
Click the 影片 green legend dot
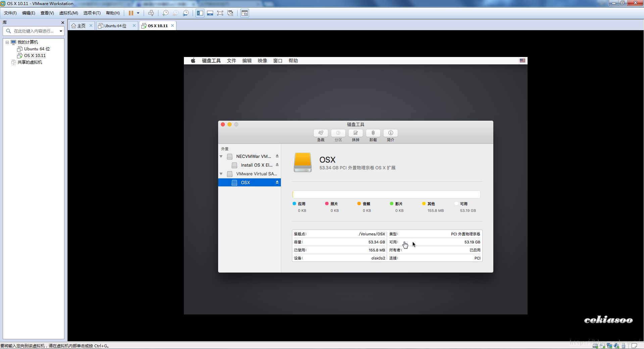click(392, 203)
